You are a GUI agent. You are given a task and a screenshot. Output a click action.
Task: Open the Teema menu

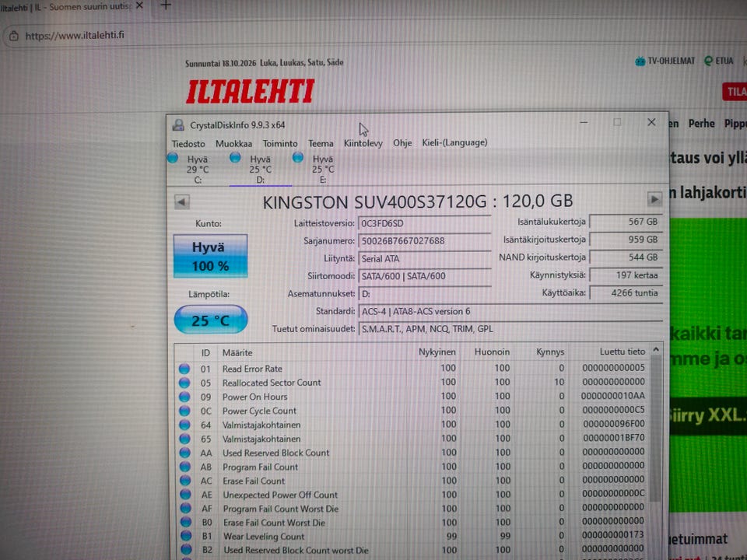[321, 143]
